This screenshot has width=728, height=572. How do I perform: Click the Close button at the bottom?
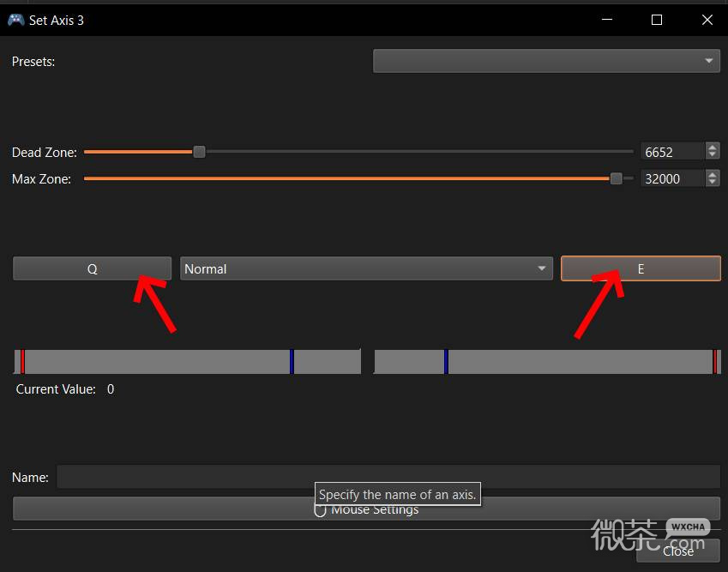(x=678, y=551)
